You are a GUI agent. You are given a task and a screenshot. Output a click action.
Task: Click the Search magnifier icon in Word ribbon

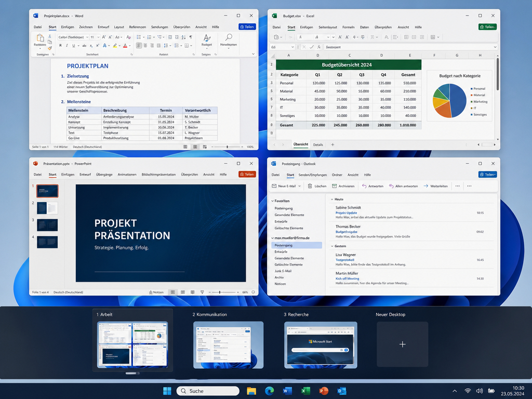(229, 37)
